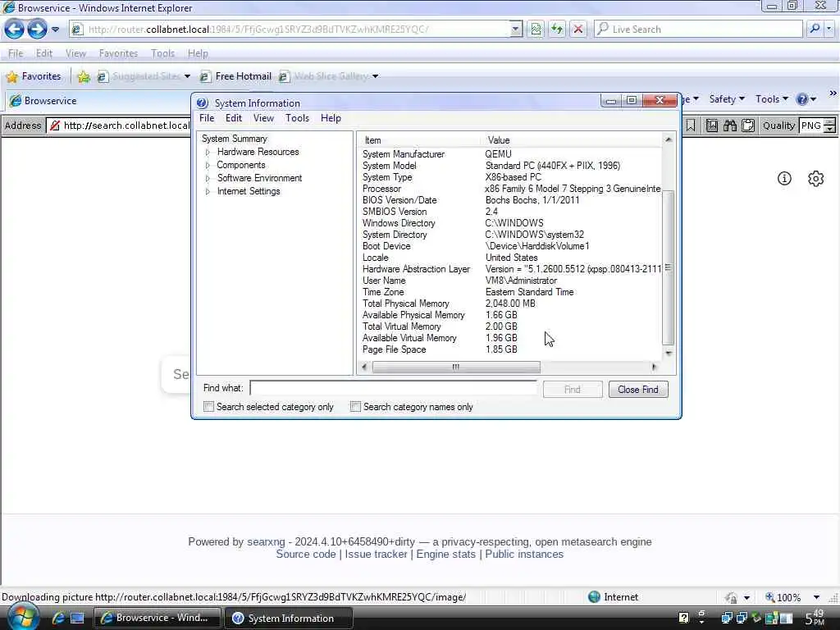Viewport: 840px width, 630px height.
Task: Go back with the browser Back arrow
Action: (x=15, y=29)
